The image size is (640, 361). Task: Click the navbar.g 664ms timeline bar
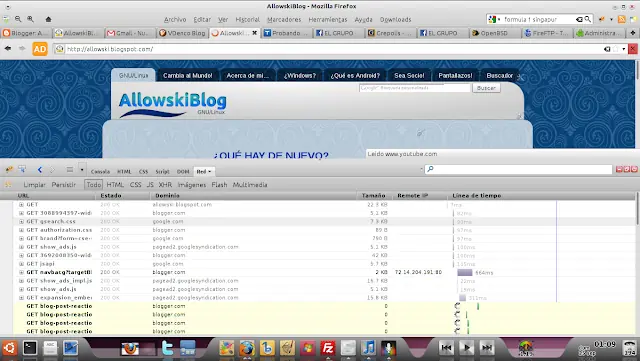[x=465, y=272]
